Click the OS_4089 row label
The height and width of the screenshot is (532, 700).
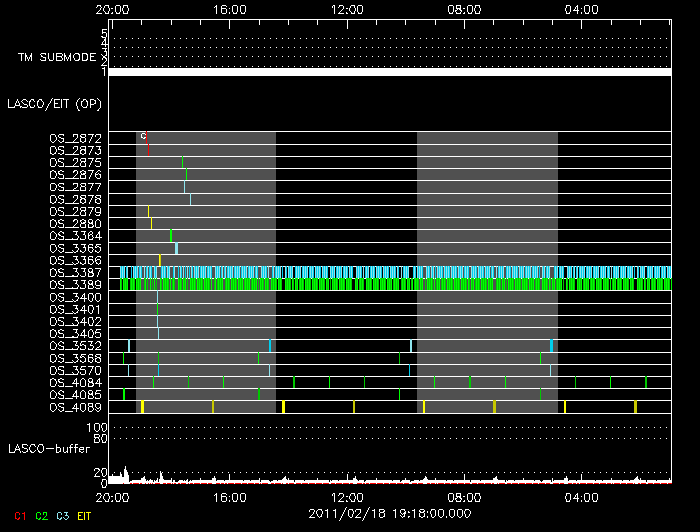(x=75, y=407)
